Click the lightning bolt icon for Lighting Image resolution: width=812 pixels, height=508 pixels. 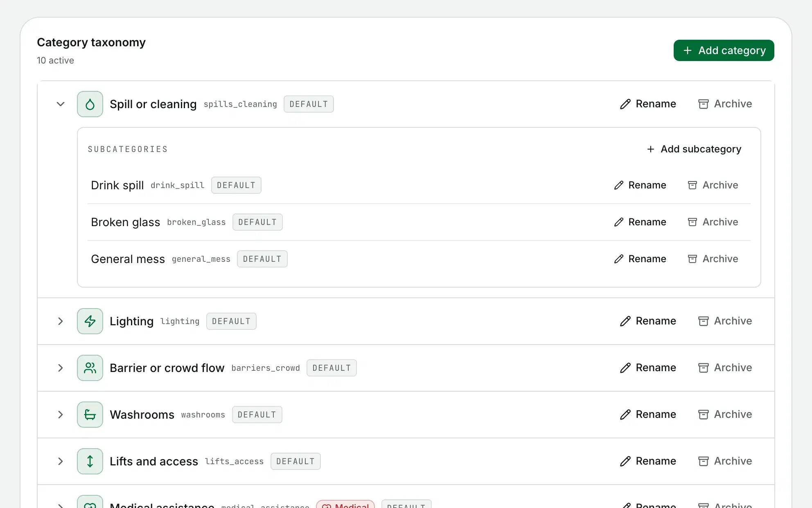[x=90, y=321]
